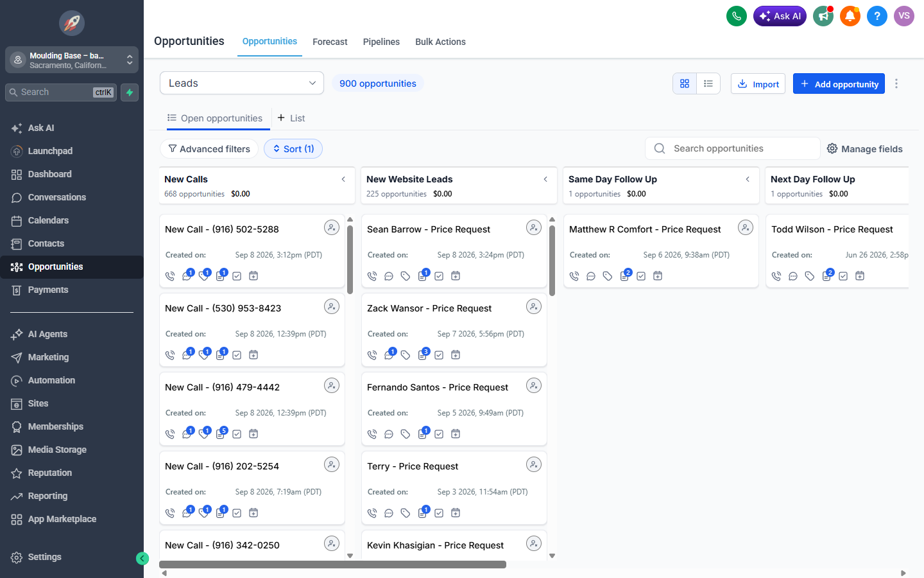Image resolution: width=924 pixels, height=578 pixels.
Task: Click the Ask AI button in header
Action: 780,16
